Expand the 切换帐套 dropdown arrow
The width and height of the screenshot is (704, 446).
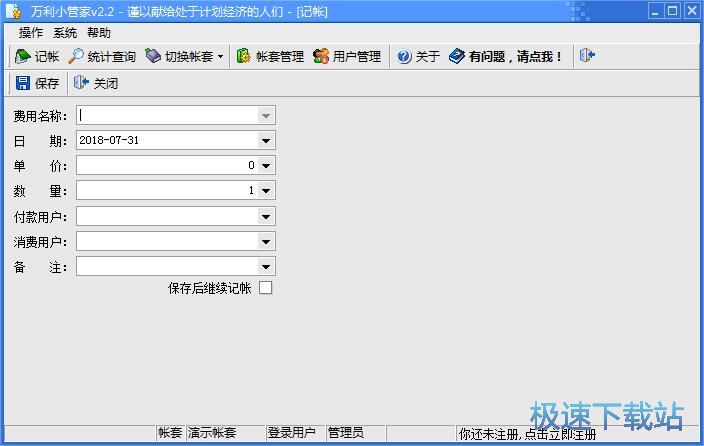pyautogui.click(x=220, y=57)
